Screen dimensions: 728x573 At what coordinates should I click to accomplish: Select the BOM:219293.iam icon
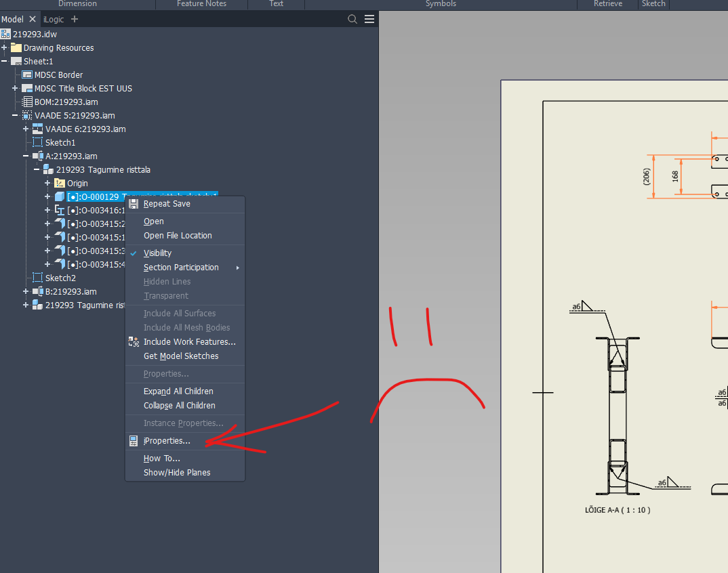(26, 102)
